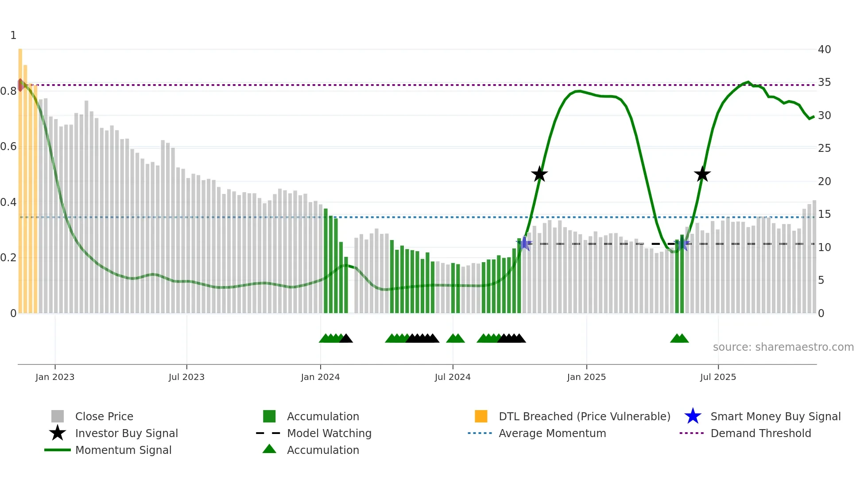The width and height of the screenshot is (868, 488).
Task: Click the dashed Model Watching legend icon
Action: 268,433
